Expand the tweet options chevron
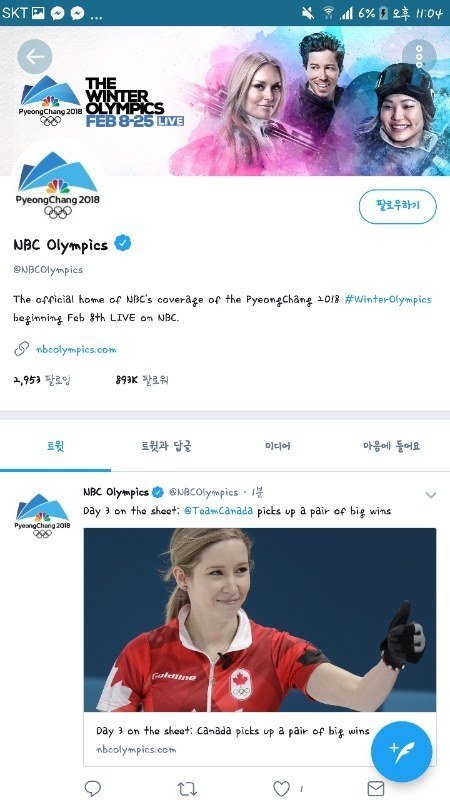The width and height of the screenshot is (450, 800). coord(431,494)
